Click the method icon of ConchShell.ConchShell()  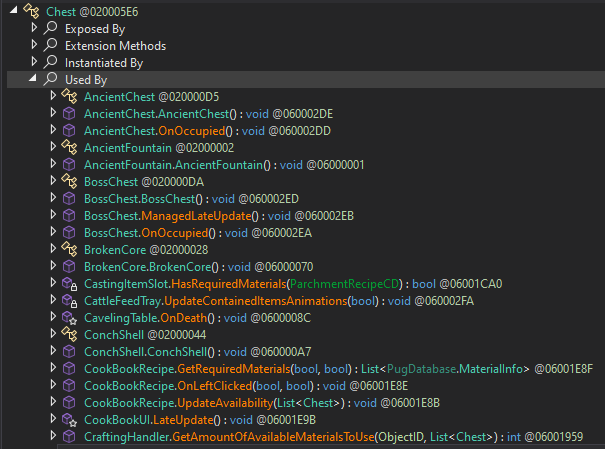click(x=69, y=351)
